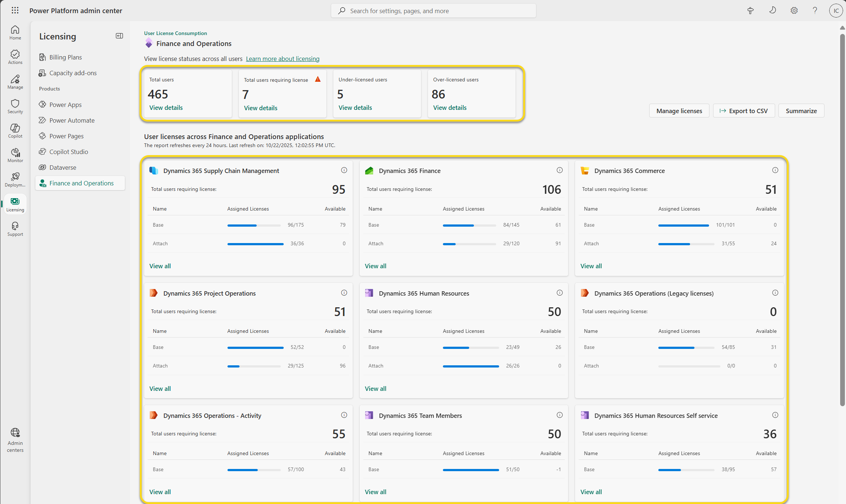This screenshot has height=504, width=846.
Task: Open the warning icon on users requiring license
Action: pyautogui.click(x=318, y=79)
